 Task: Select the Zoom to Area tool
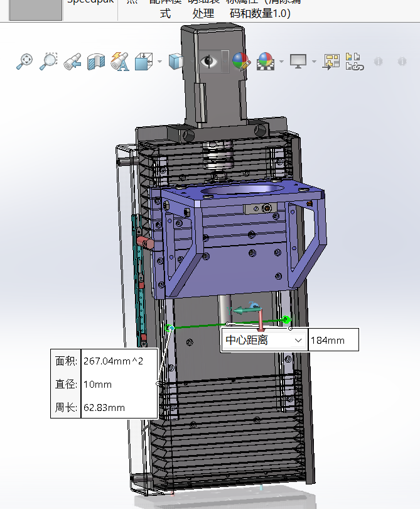coord(48,62)
